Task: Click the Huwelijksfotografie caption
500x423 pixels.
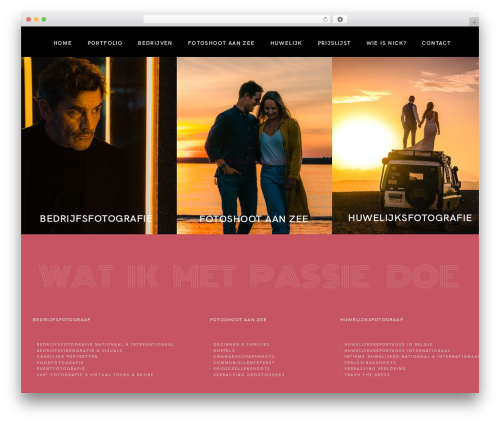Action: 410,218
